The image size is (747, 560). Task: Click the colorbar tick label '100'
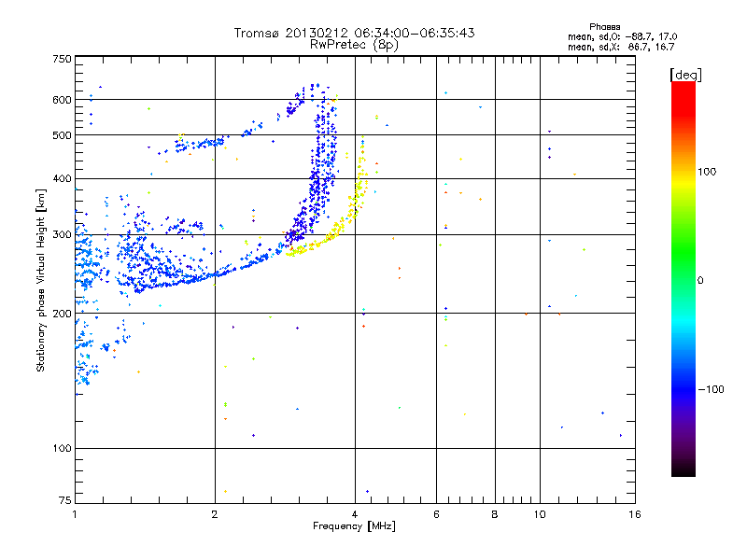(x=707, y=172)
